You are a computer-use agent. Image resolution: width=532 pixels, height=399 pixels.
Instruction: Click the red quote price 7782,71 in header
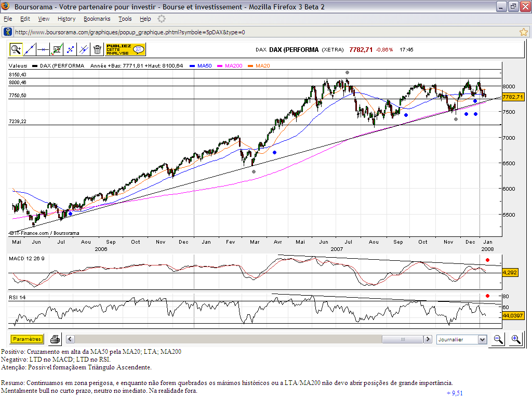click(x=361, y=49)
